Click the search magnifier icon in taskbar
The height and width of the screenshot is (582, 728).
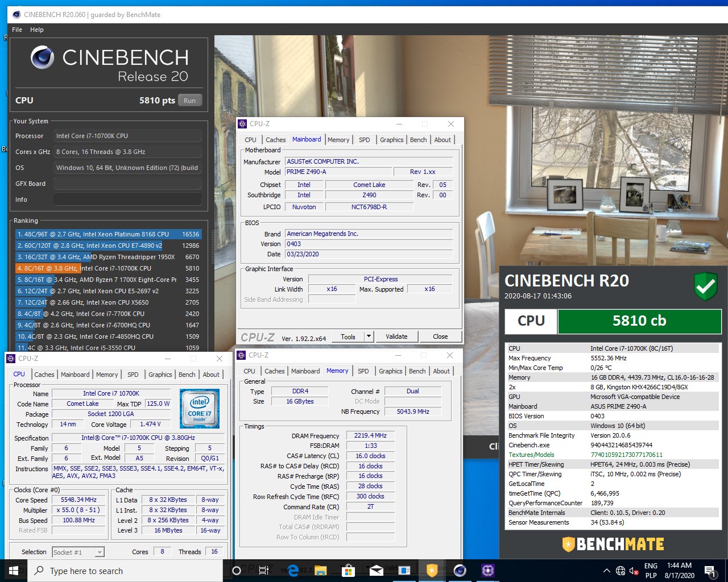tap(39, 571)
